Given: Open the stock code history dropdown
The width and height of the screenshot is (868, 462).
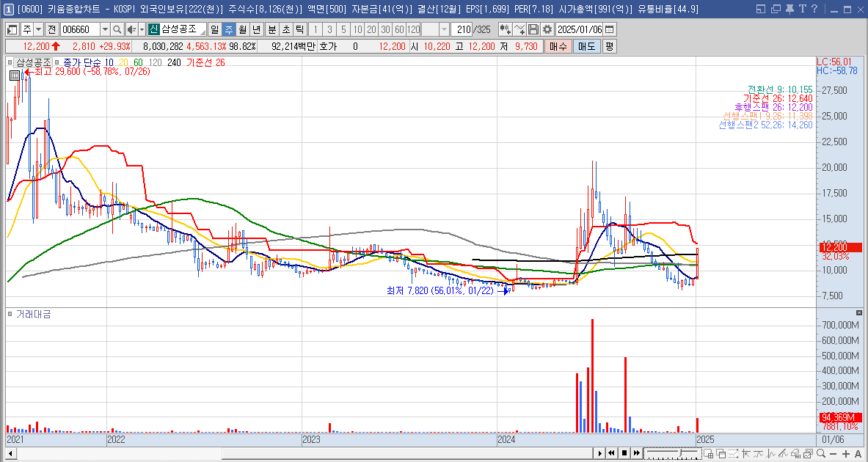Looking at the screenshot, I should click(105, 29).
